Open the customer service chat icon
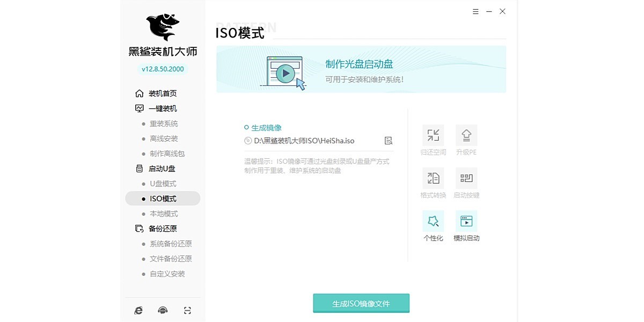The height and width of the screenshot is (322, 644). pyautogui.click(x=163, y=310)
